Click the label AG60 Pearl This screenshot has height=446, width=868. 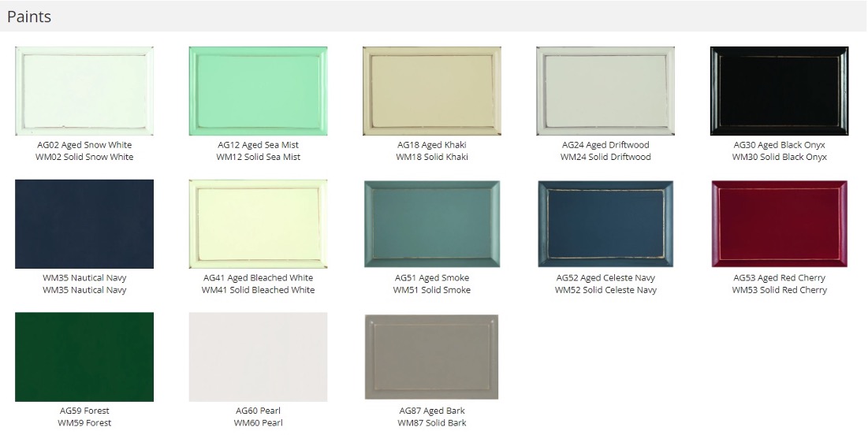tap(258, 411)
